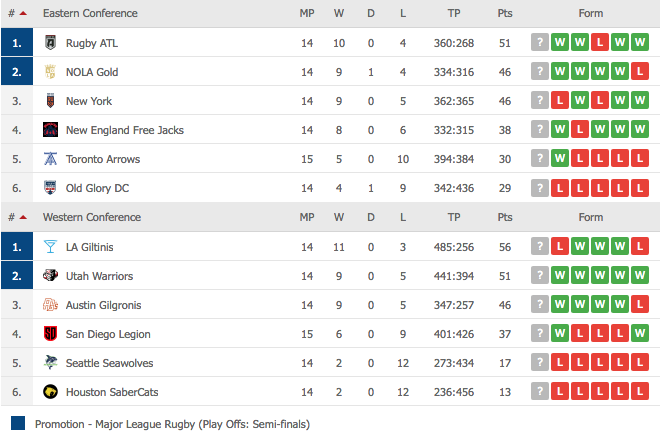Click the Utah Warriors team logo

pos(50,275)
